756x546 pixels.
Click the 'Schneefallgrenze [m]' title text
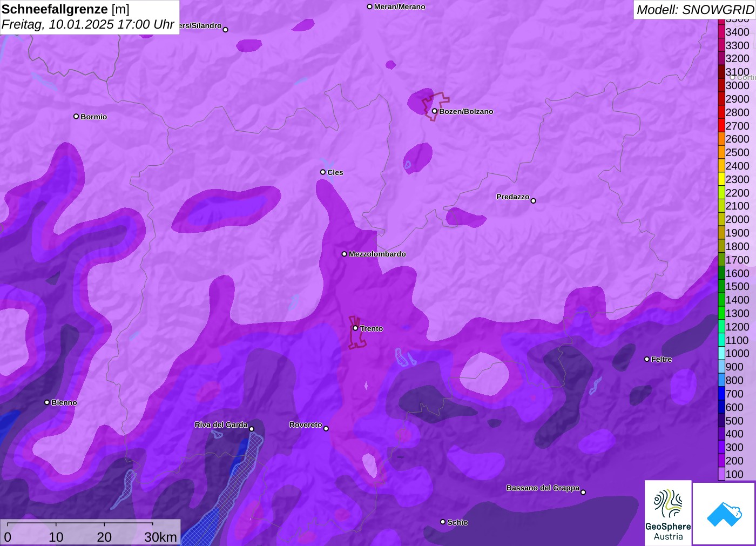[x=65, y=9]
